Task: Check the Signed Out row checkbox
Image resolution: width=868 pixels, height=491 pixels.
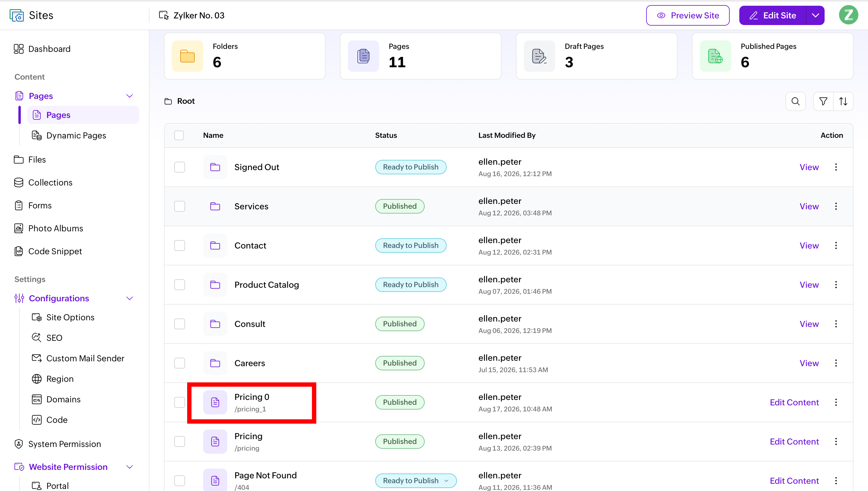Action: pos(180,167)
